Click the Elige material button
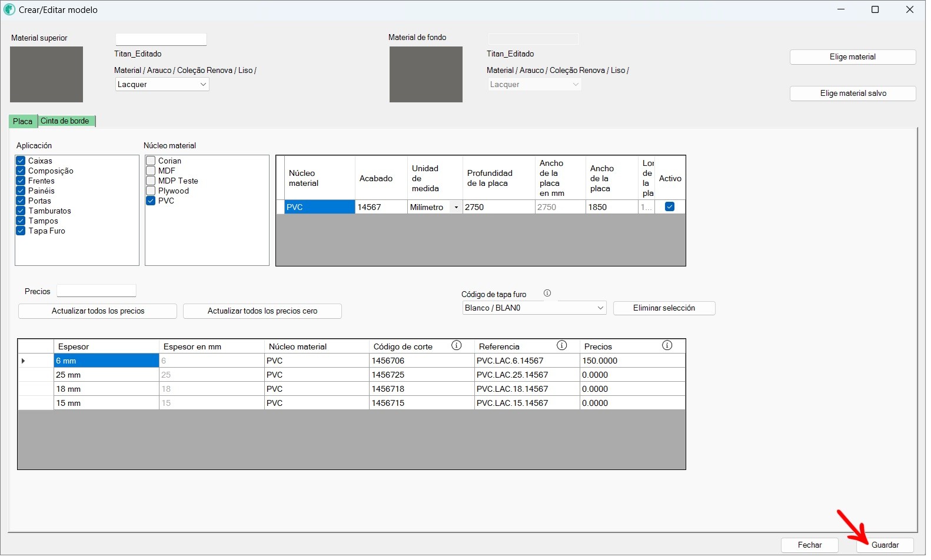This screenshot has height=560, width=931. (x=852, y=57)
